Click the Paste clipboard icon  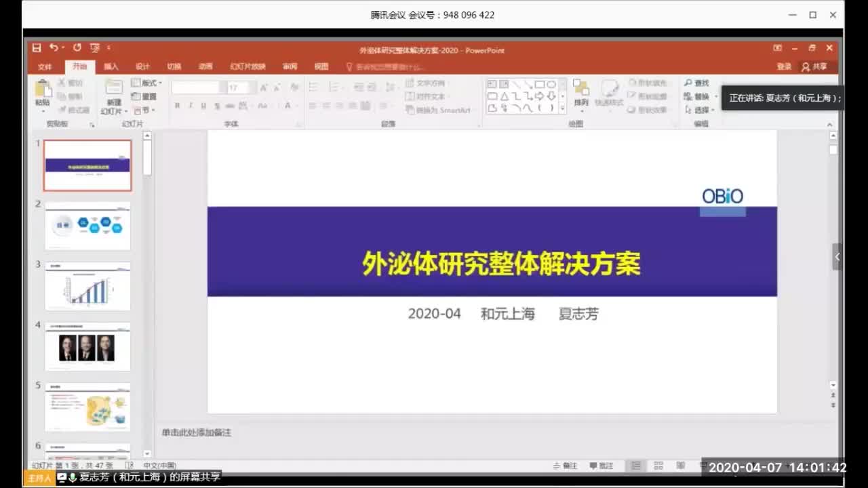coord(43,91)
